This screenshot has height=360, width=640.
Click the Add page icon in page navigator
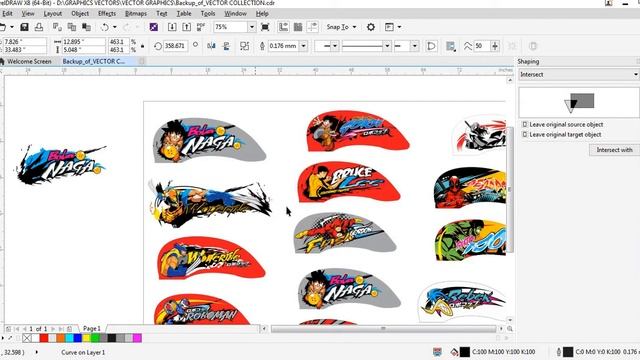pyautogui.click(x=9, y=329)
